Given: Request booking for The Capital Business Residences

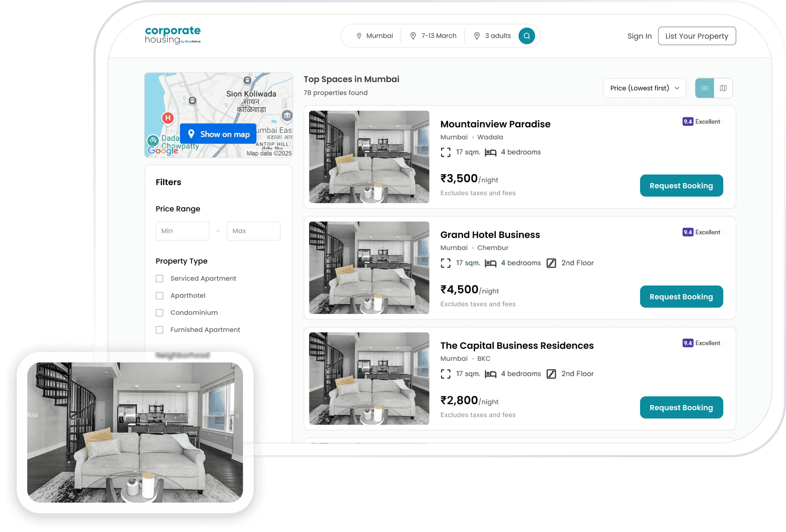Looking at the screenshot, I should tap(681, 408).
